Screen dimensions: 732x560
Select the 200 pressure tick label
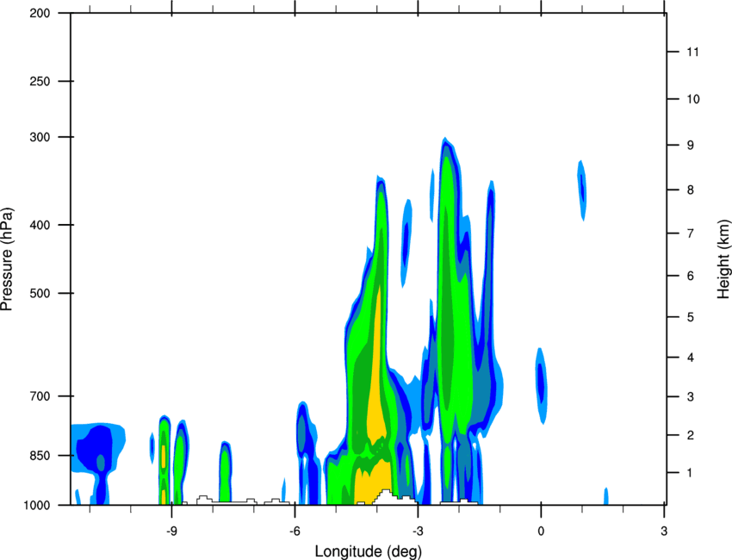[x=40, y=13]
